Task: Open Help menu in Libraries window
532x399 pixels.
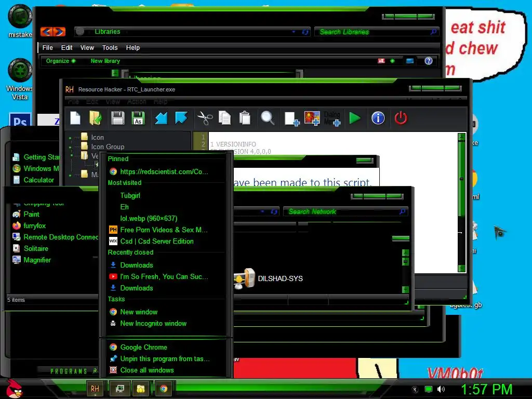Action: 132,48
